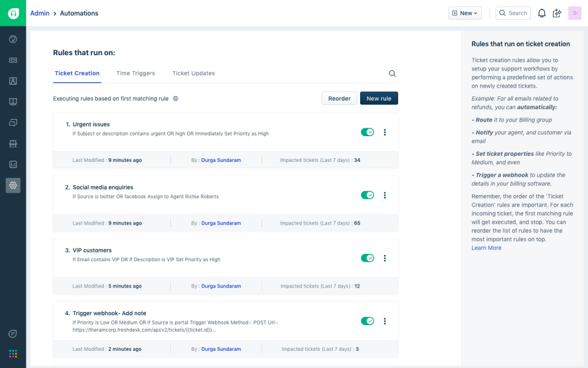The image size is (588, 368).
Task: Open the notifications bell icon
Action: click(541, 13)
